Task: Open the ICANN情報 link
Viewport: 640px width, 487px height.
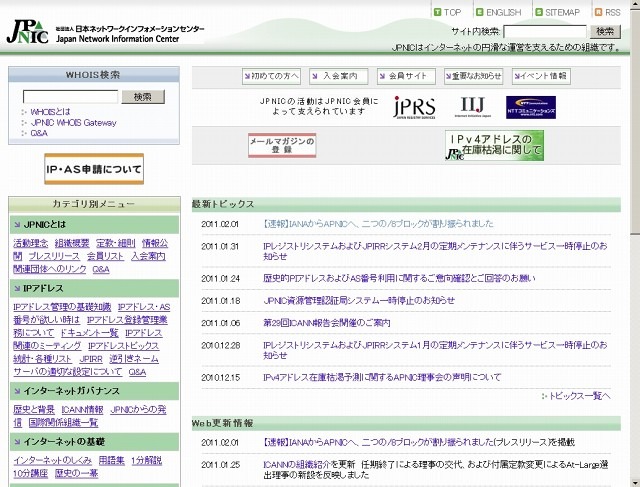Action: (x=82, y=410)
